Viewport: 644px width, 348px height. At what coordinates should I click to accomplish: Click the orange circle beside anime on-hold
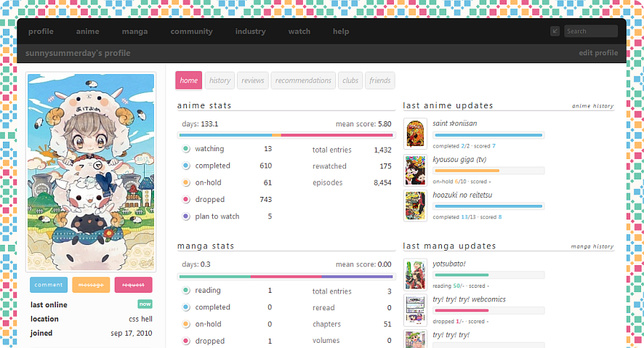tap(186, 183)
